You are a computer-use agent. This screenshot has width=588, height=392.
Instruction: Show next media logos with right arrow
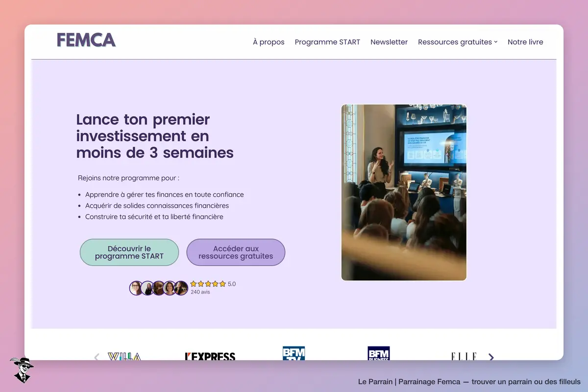coord(491,357)
